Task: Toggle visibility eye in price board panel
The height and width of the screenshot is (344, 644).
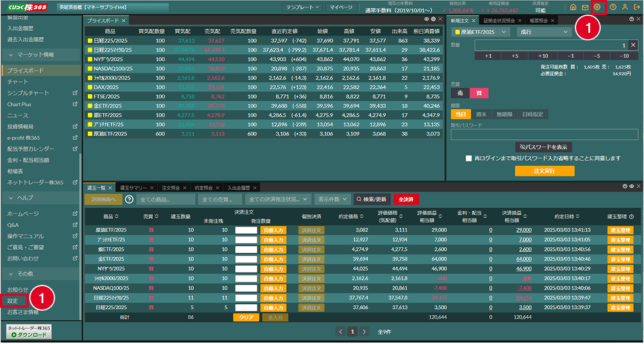Action: pyautogui.click(x=427, y=19)
